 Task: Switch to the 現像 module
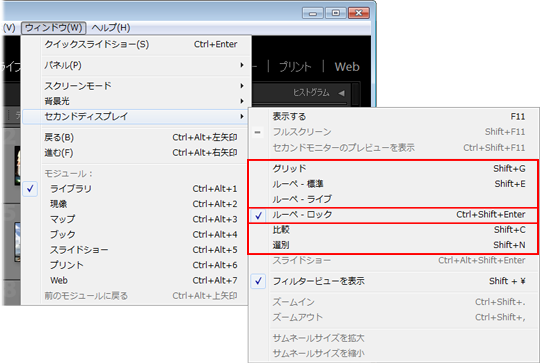pos(136,204)
